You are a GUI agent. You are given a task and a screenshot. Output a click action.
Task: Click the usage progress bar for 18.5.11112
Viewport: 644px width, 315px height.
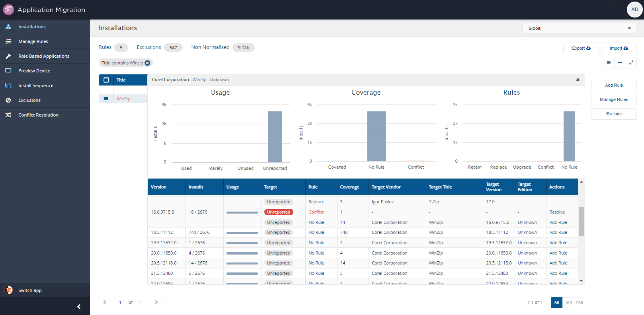click(x=242, y=233)
